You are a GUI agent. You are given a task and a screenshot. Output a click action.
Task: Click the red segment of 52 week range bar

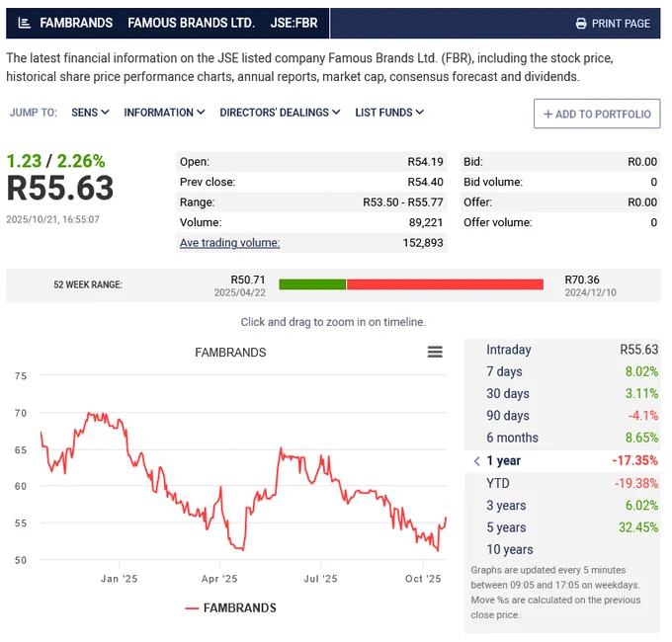coord(445,284)
